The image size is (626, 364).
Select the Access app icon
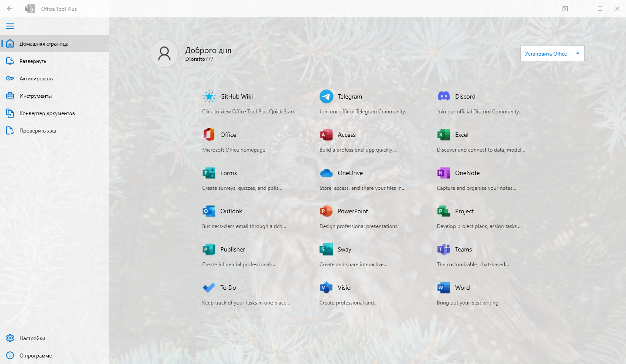click(x=326, y=135)
